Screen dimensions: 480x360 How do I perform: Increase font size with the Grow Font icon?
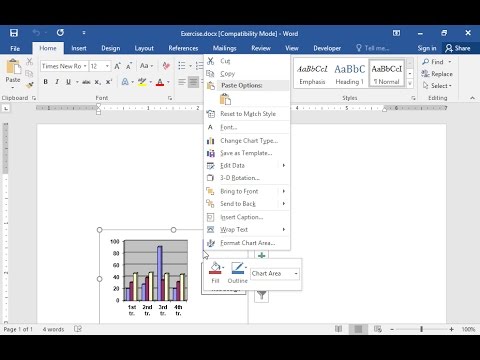118,66
